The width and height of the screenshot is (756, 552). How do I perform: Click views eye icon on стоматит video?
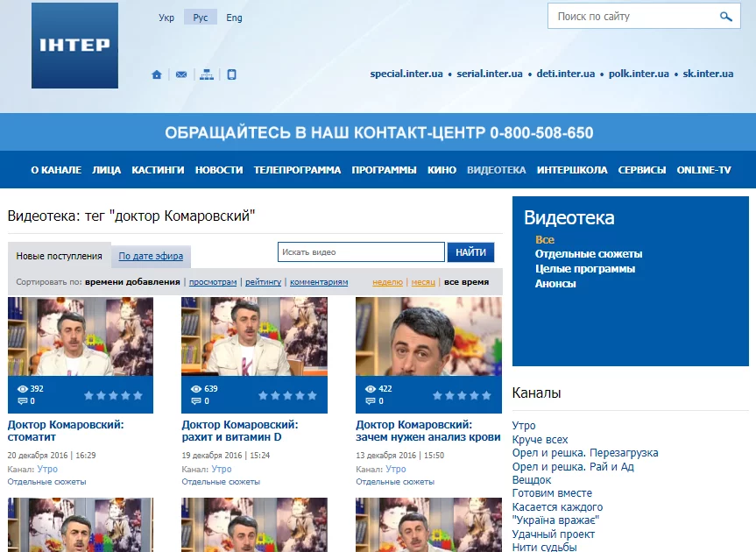point(23,389)
